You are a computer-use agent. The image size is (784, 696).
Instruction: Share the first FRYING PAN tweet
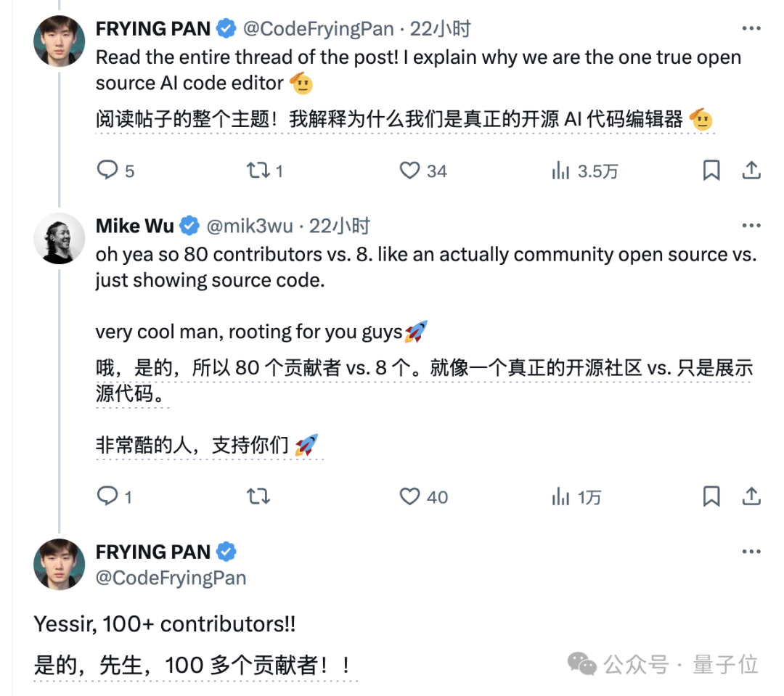(751, 171)
